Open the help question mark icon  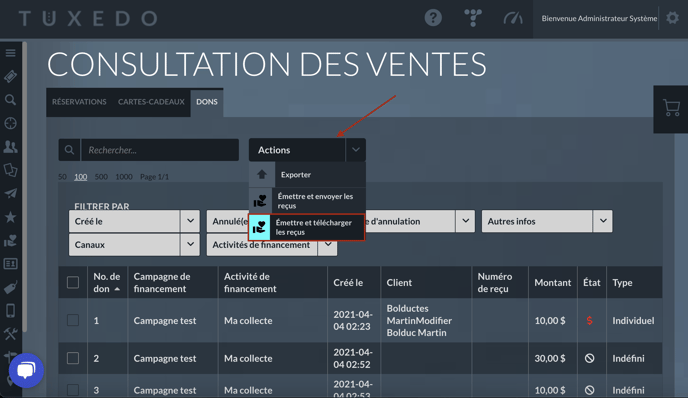[x=433, y=18]
